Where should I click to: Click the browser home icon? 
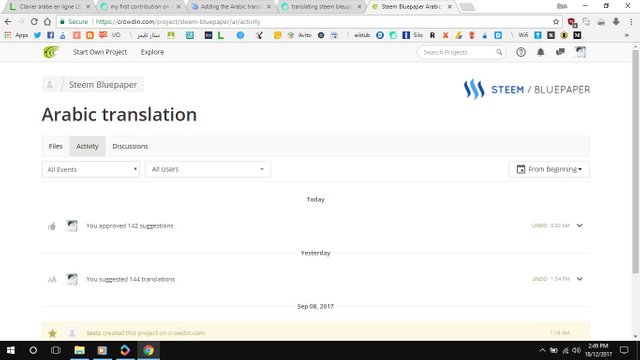pos(47,22)
